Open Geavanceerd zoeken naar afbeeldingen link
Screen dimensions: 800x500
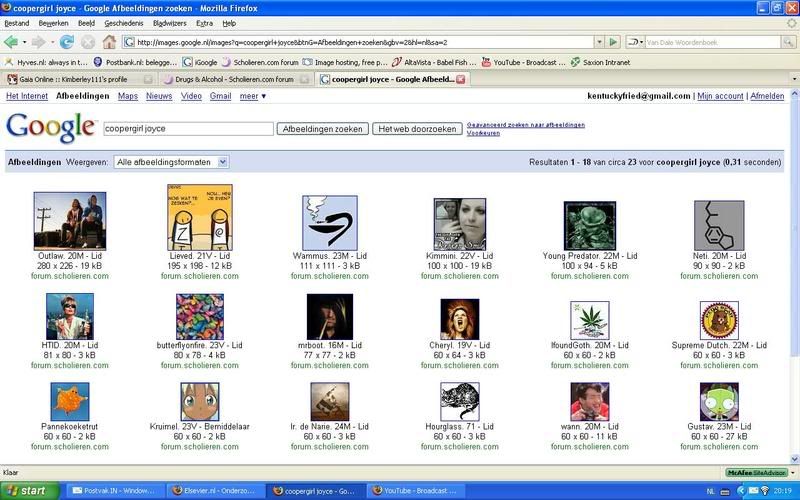click(x=526, y=124)
